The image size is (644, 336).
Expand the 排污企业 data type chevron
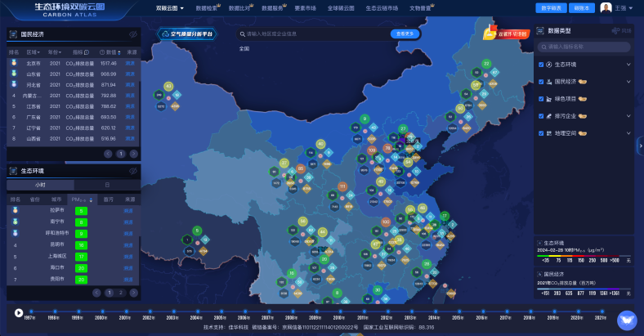(x=628, y=116)
